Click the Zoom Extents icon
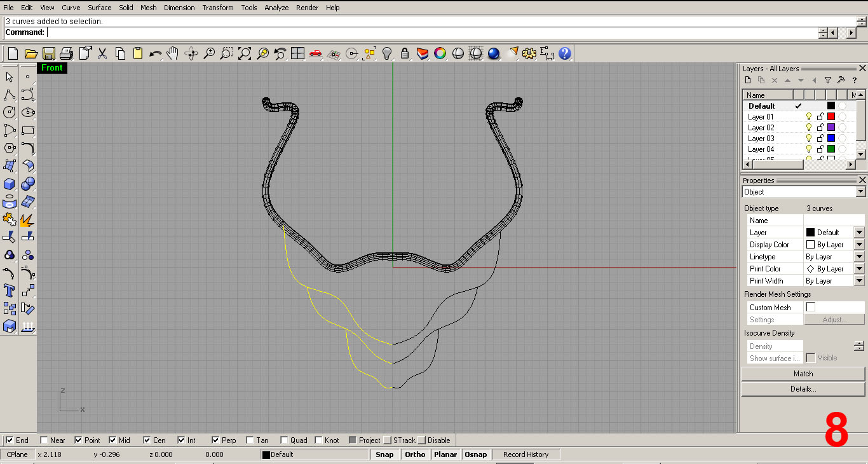The width and height of the screenshot is (868, 464). coord(245,53)
